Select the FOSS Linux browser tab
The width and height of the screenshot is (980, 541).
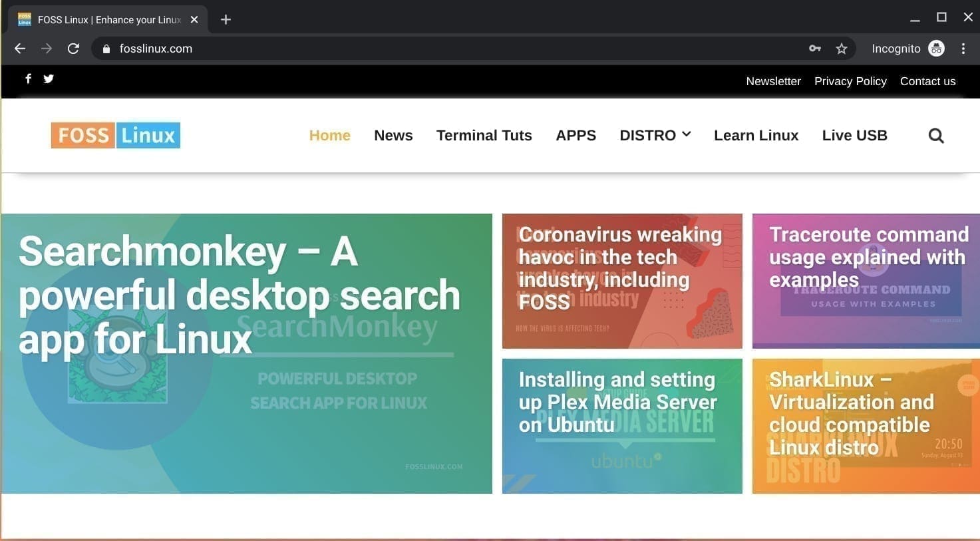(x=106, y=20)
